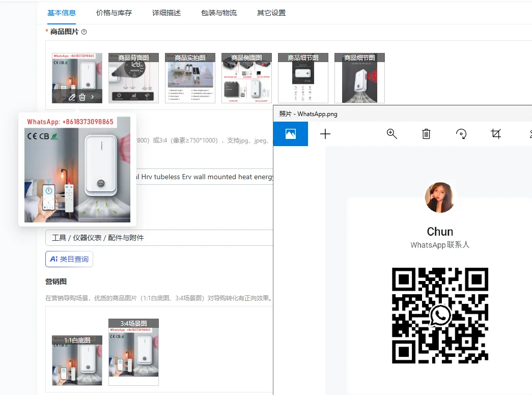Image resolution: width=532 pixels, height=395 pixels.
Task: Open the last 商品细节图 thumbnail with airflow
Action: (359, 78)
